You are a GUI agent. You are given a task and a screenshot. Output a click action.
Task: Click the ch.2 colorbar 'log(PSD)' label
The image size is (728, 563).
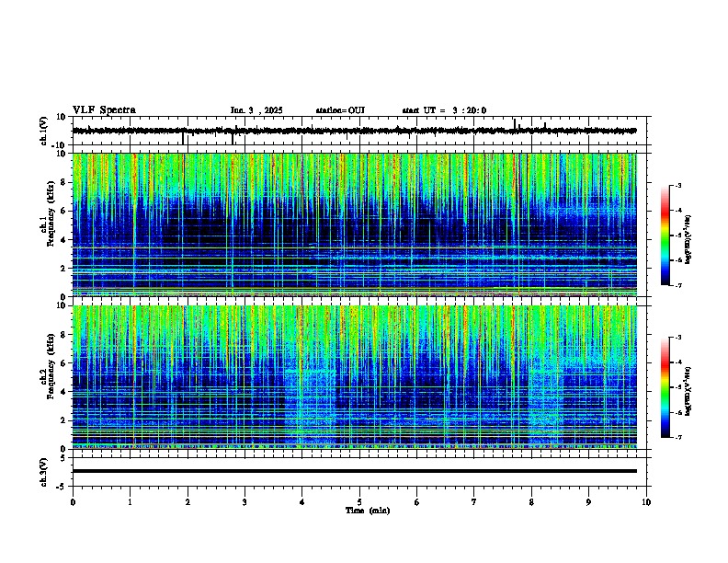(688, 391)
